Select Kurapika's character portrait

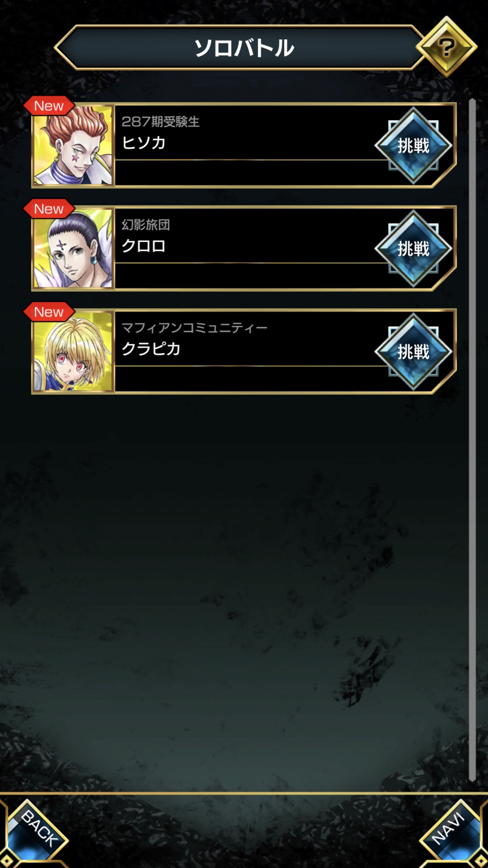(73, 351)
